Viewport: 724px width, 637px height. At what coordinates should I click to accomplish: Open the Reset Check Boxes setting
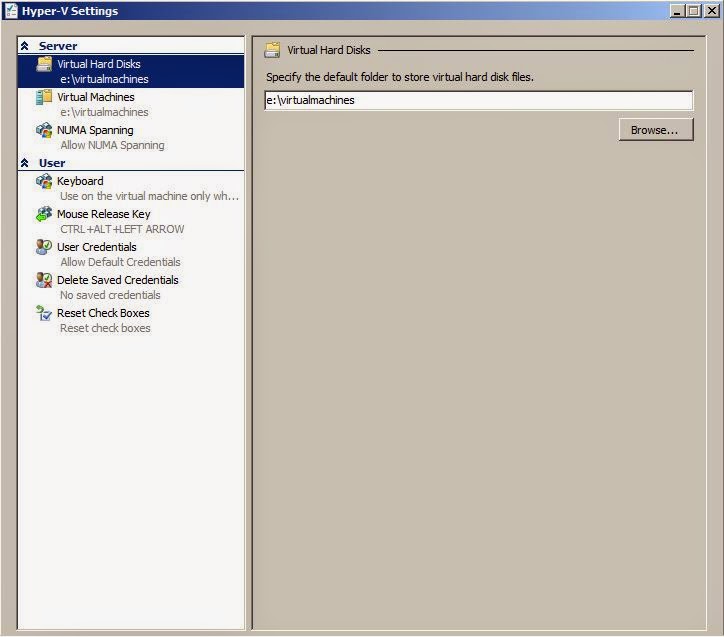pyautogui.click(x=131, y=320)
